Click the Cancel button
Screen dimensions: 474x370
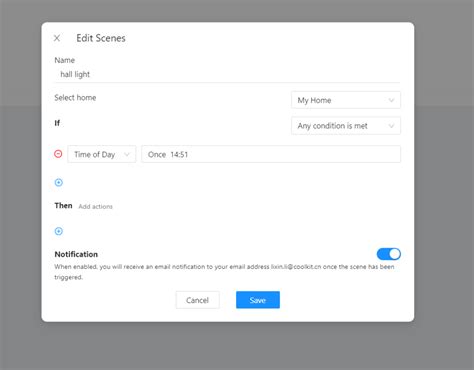tap(197, 300)
